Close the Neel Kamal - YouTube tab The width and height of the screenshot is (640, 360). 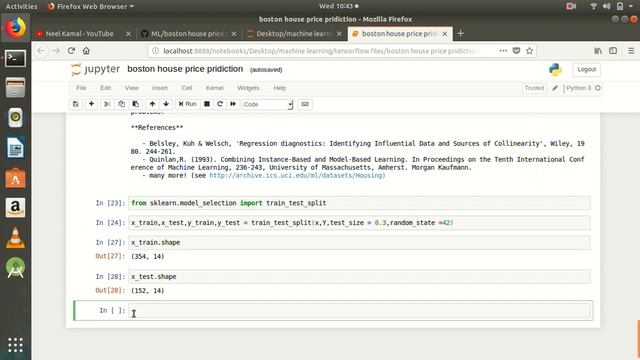click(x=128, y=34)
